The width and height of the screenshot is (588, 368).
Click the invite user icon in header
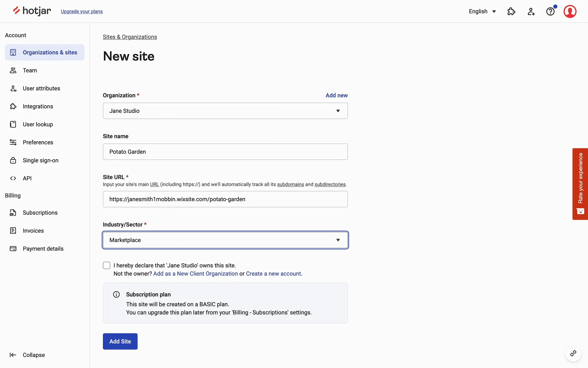(531, 11)
